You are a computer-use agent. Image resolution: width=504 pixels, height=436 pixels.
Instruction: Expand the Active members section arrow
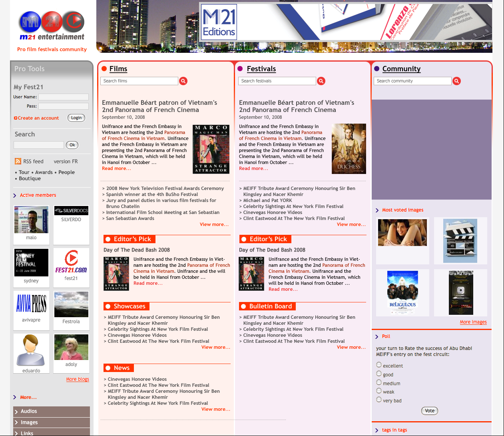pyautogui.click(x=15, y=196)
